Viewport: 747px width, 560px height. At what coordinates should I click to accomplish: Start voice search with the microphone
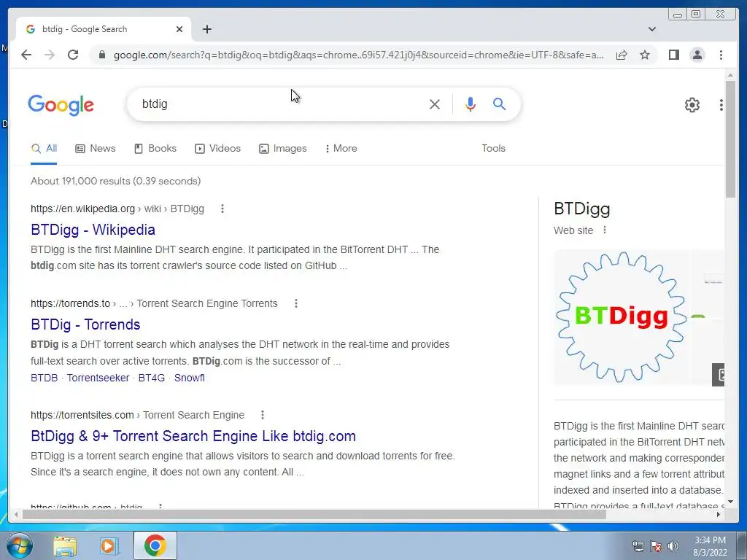pyautogui.click(x=471, y=104)
